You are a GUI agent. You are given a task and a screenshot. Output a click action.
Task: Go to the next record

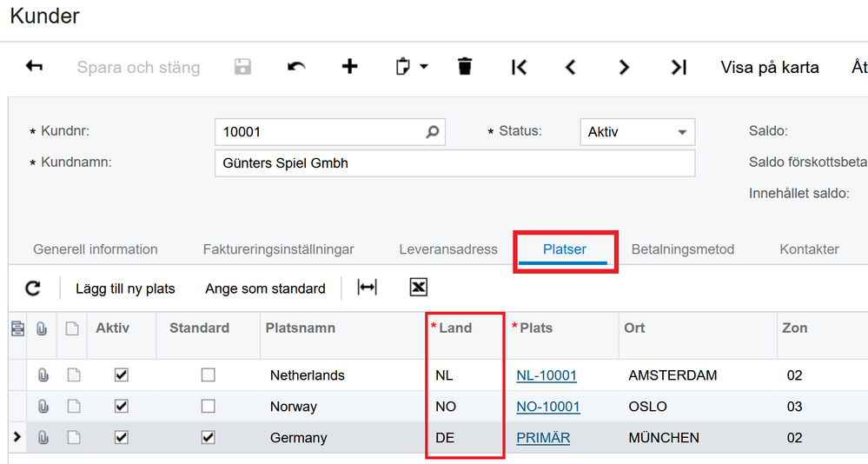624,67
